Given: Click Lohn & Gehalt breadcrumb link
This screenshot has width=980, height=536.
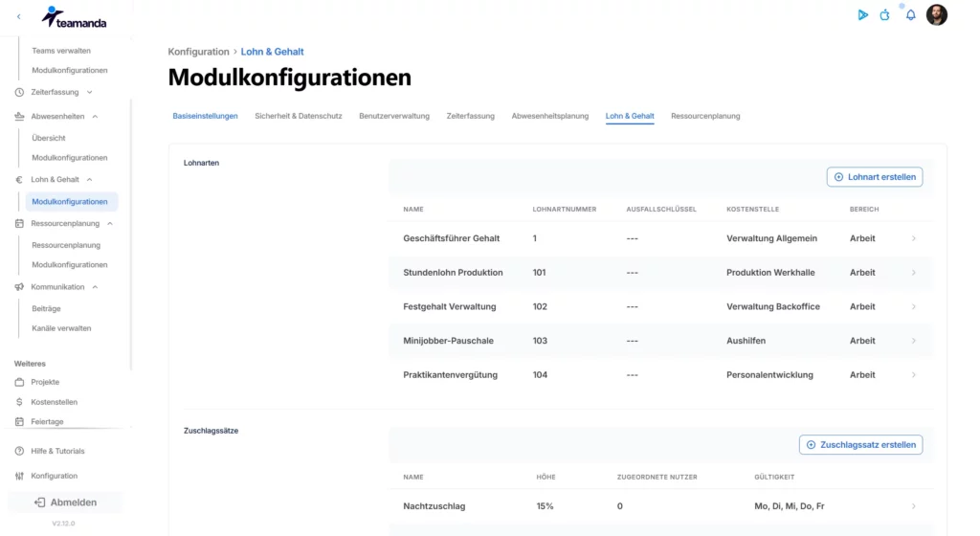Looking at the screenshot, I should [272, 52].
